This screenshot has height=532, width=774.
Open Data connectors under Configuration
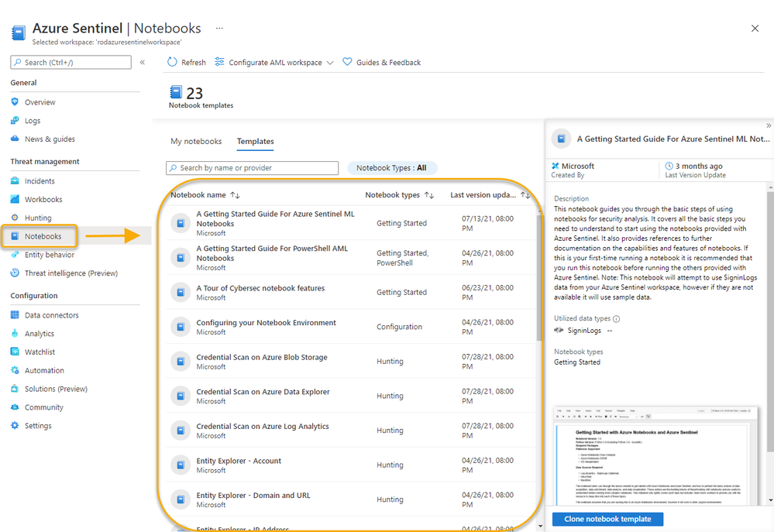tap(45, 314)
